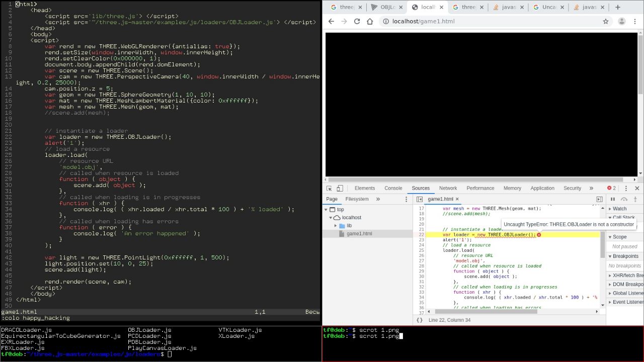Open the Chrome three-dot menu
Image resolution: width=644 pixels, height=362 pixels.
pos(636,22)
